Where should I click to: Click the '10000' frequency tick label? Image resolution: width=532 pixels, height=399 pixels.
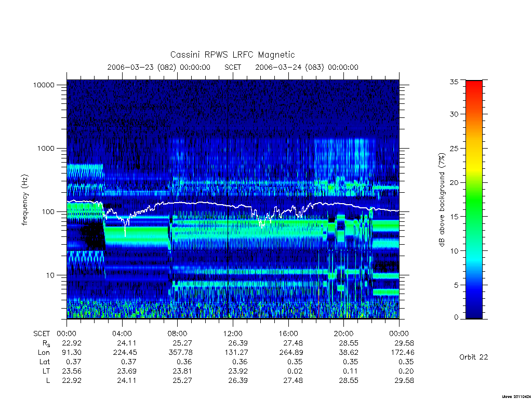(x=44, y=85)
